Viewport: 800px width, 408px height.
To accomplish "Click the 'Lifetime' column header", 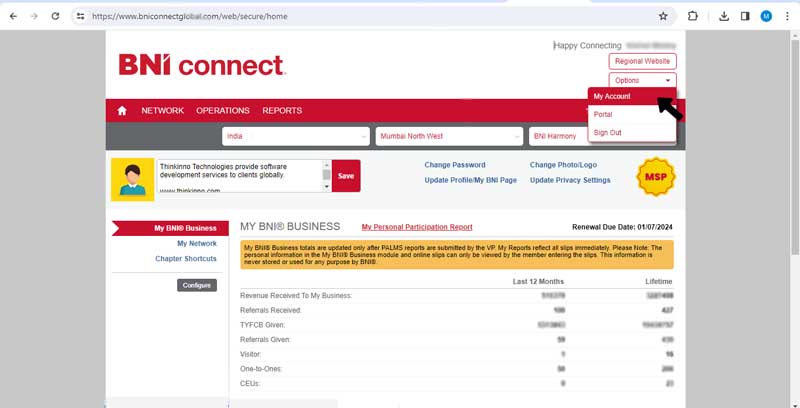I will pyautogui.click(x=659, y=282).
